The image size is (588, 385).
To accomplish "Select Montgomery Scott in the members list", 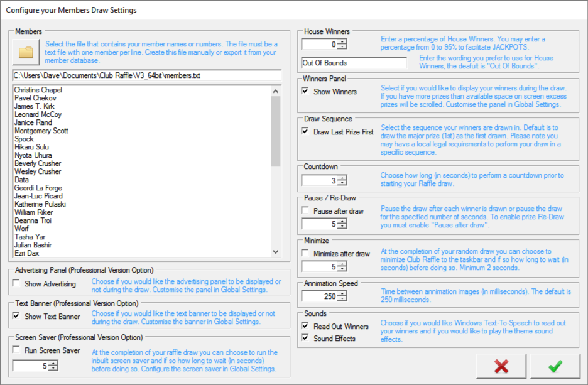I will [41, 131].
